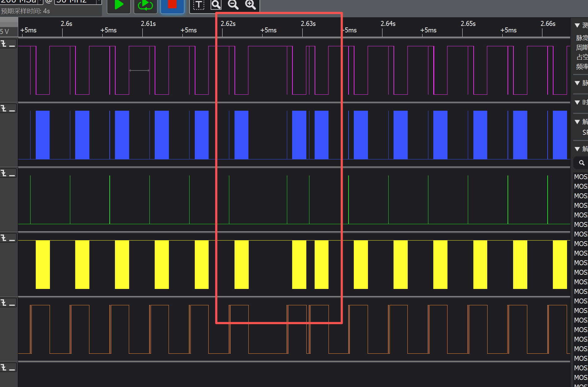Click the 2.62s mark on the time ruler
588x387 pixels.
click(228, 24)
